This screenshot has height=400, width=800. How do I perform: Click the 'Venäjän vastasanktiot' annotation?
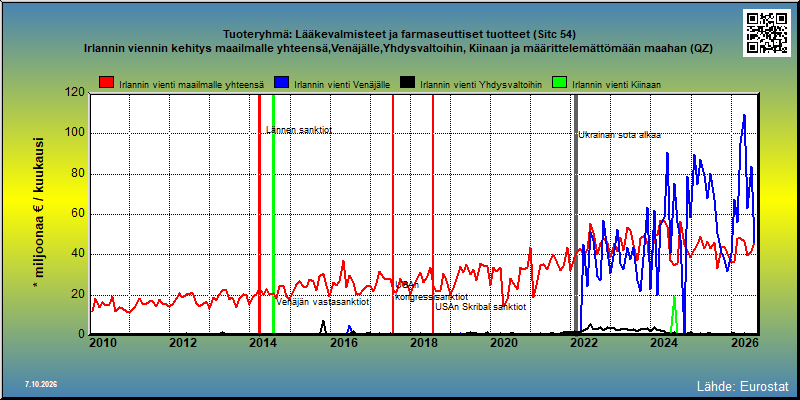(x=322, y=302)
